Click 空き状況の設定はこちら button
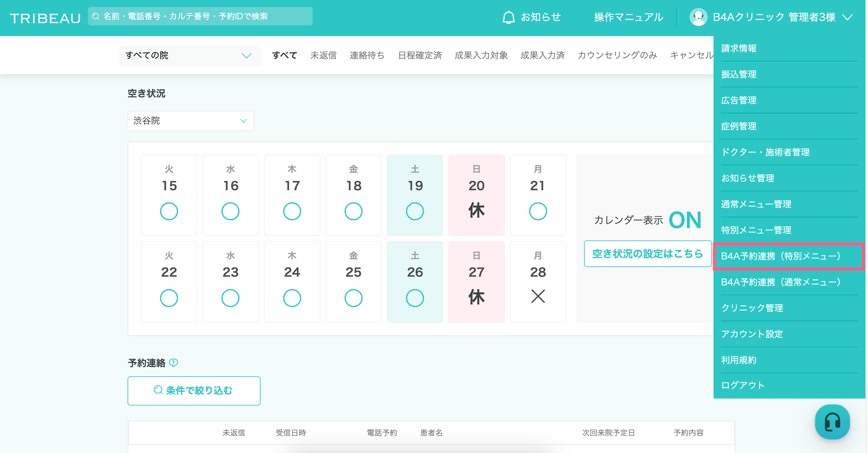Viewport: 868px width, 453px height. (x=647, y=254)
